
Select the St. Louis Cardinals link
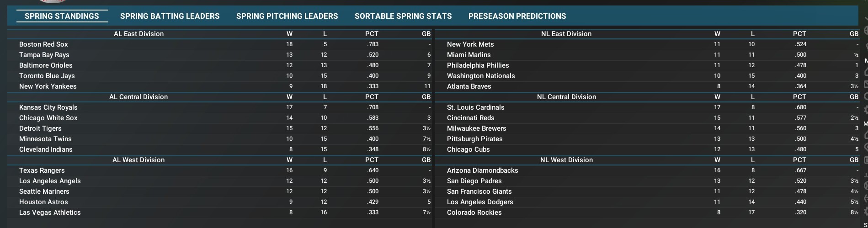point(476,107)
